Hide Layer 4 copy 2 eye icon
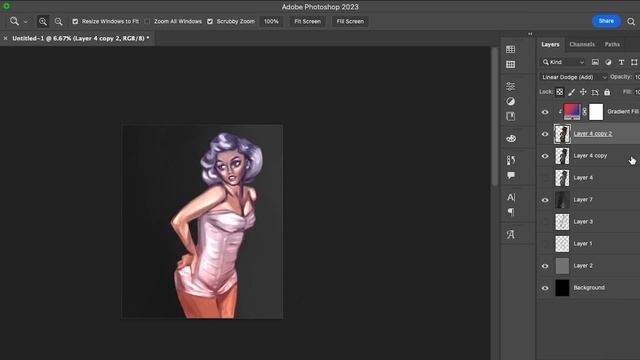 point(545,134)
